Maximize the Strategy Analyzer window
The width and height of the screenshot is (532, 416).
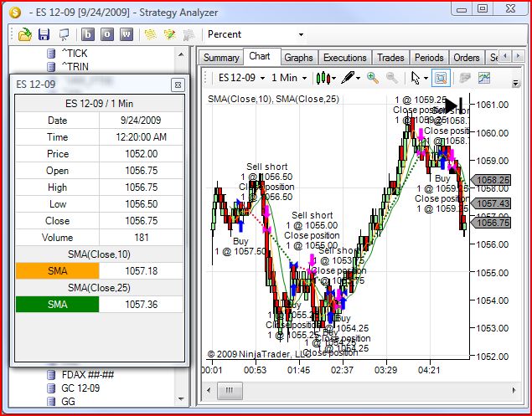click(483, 8)
